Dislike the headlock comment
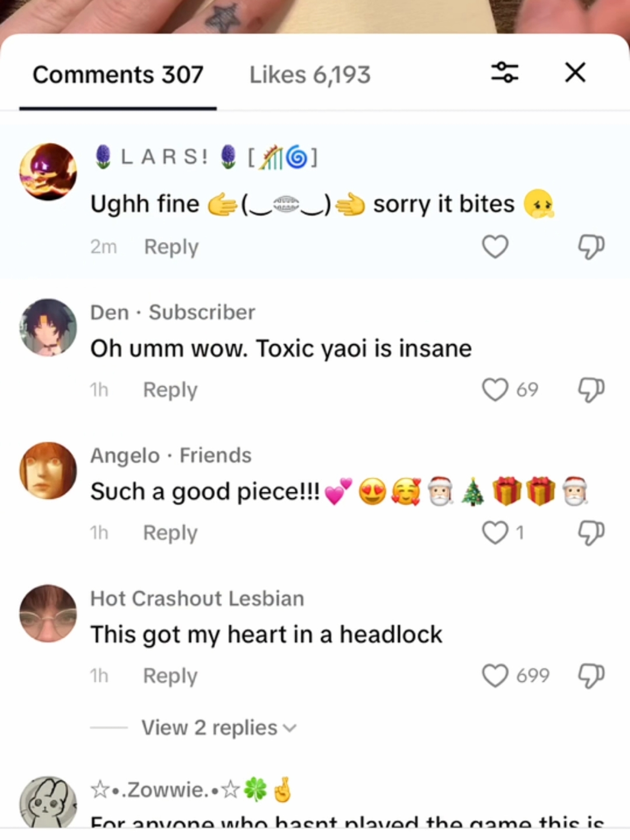This screenshot has width=630, height=840. pyautogui.click(x=591, y=676)
